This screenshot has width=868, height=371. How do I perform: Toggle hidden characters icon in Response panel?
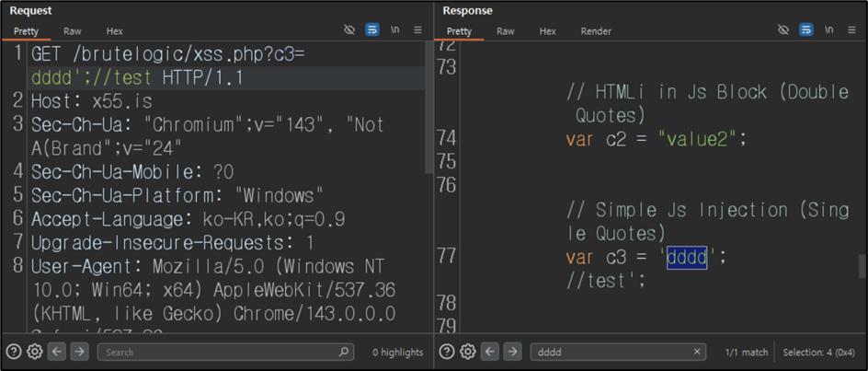tap(782, 30)
